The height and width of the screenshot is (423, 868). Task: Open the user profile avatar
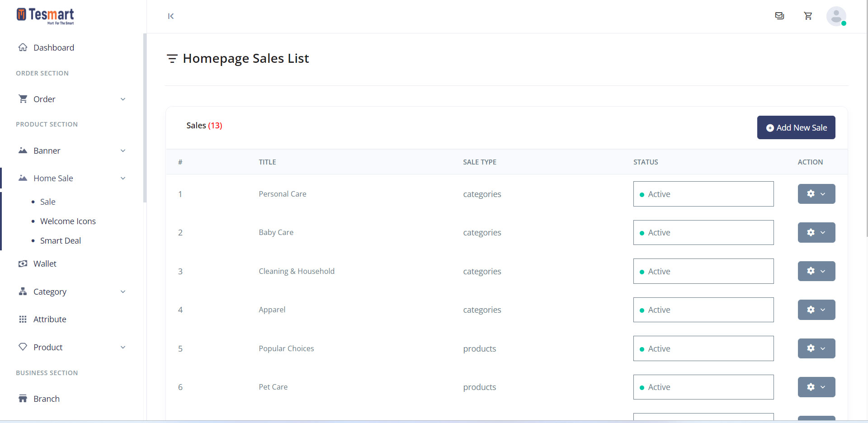coord(836,16)
